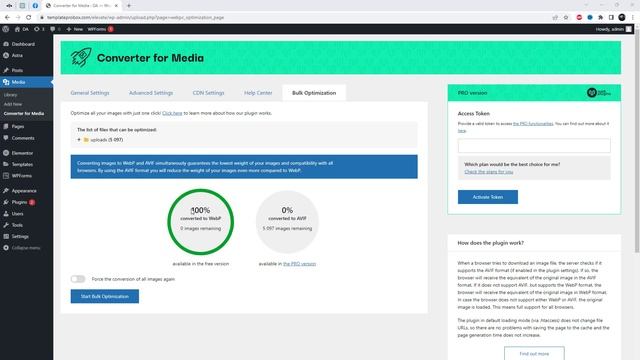Open the Chrome profile avatar
640x360 pixels.
click(622, 18)
